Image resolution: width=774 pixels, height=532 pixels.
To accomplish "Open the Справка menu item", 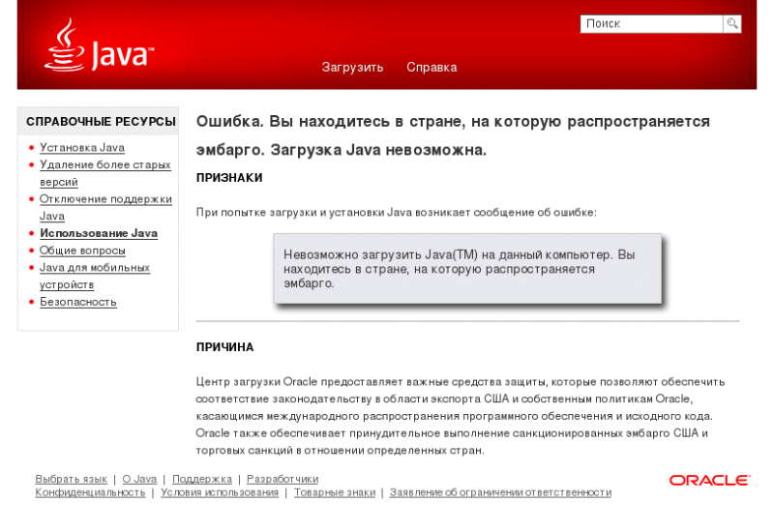I will [432, 67].
